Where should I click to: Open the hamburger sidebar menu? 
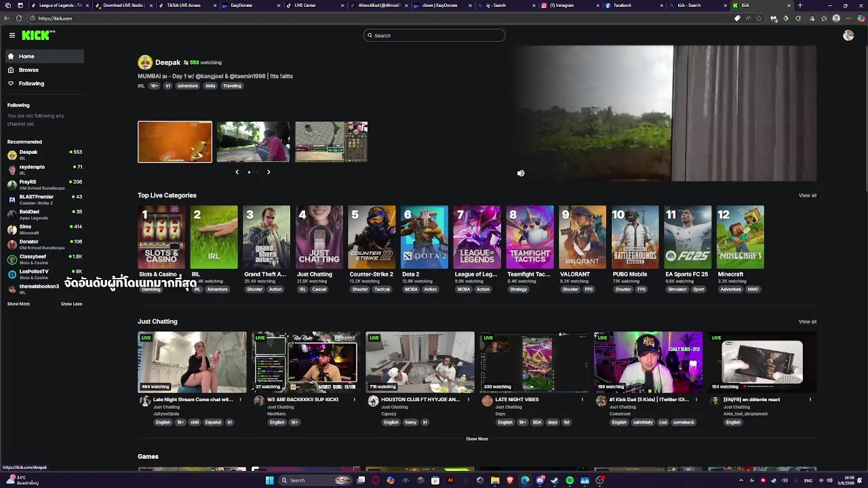(12, 35)
